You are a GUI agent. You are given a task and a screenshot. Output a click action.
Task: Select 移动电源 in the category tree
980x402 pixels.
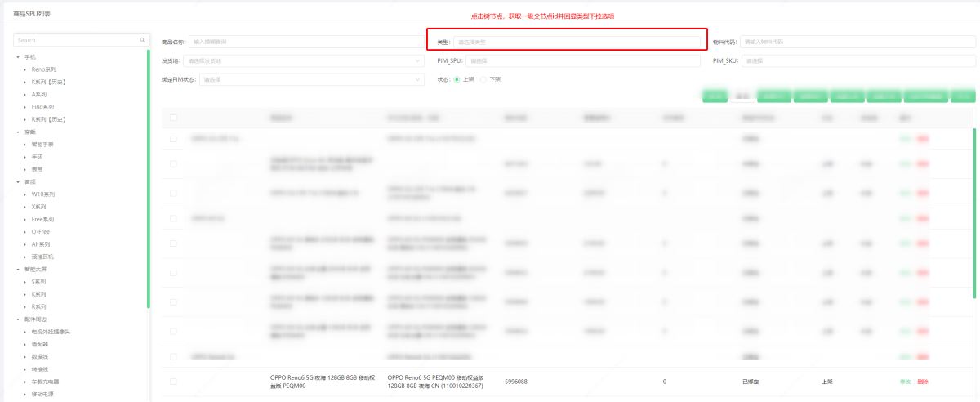pyautogui.click(x=42, y=394)
